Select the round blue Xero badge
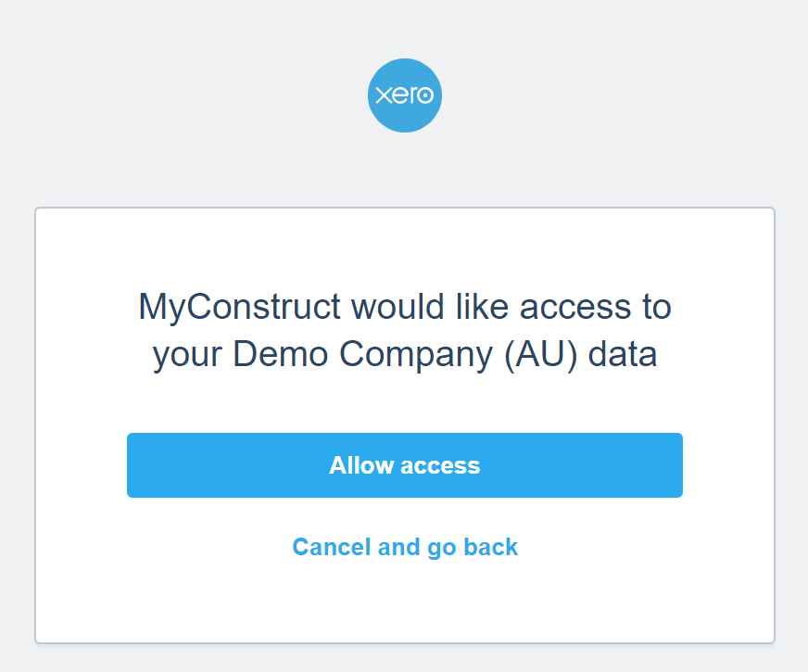The image size is (808, 672). click(x=405, y=95)
